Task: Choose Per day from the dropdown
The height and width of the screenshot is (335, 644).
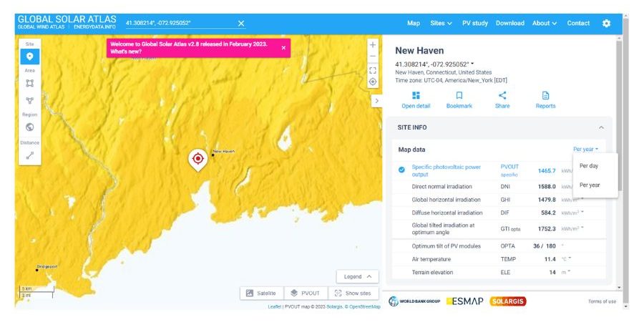Action: (589, 166)
